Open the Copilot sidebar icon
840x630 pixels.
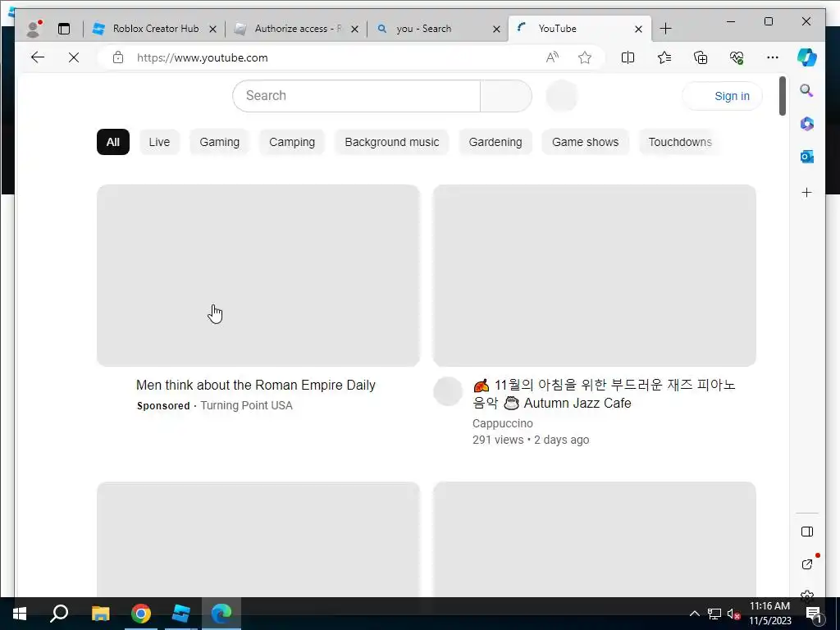point(807,57)
